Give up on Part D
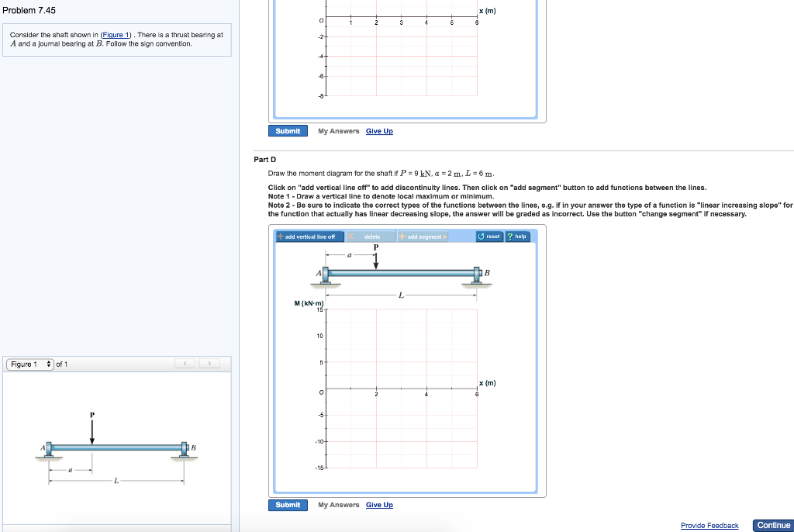The width and height of the screenshot is (794, 532). tap(379, 505)
